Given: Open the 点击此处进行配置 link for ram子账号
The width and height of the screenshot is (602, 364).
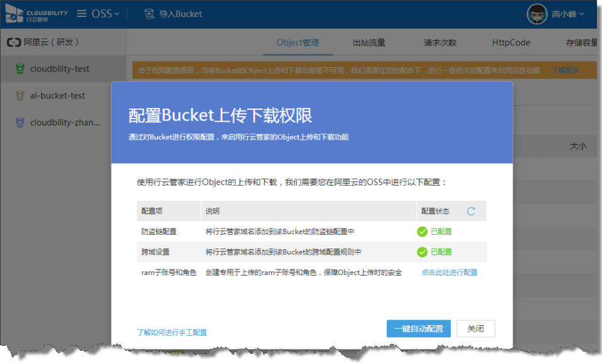Looking at the screenshot, I should pos(449,272).
